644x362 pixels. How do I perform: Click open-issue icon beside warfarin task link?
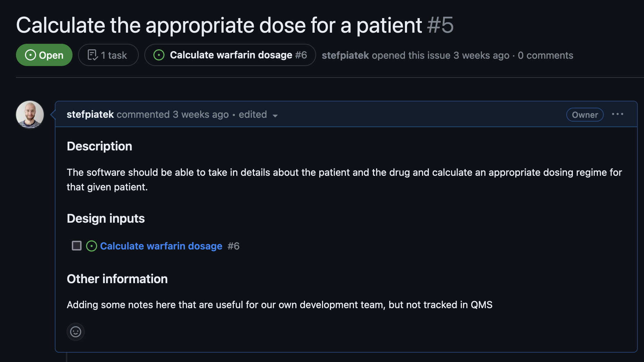tap(92, 246)
